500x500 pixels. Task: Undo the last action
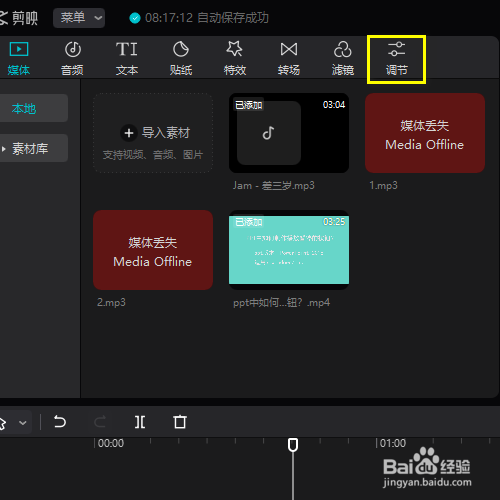click(60, 422)
